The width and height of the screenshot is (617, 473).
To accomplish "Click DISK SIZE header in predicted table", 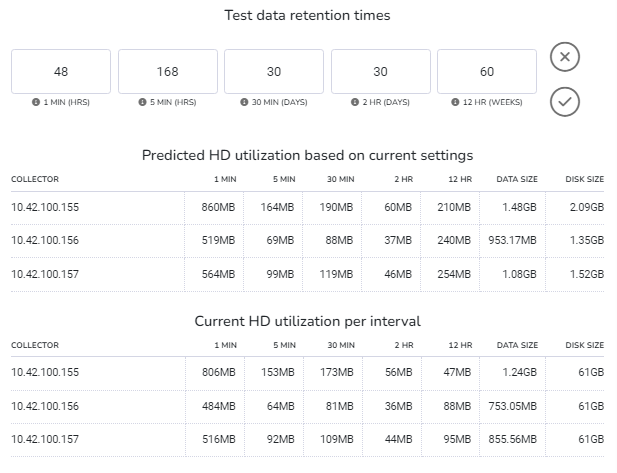I will pyautogui.click(x=584, y=179).
